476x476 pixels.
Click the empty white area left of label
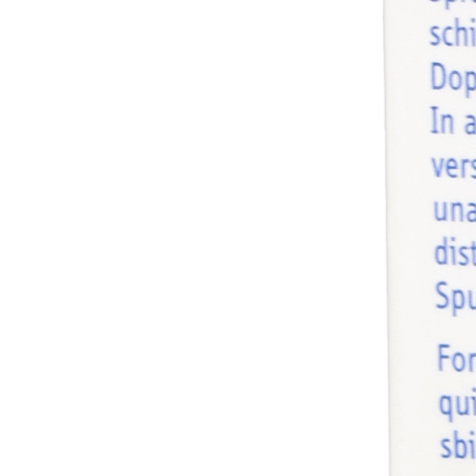[191, 238]
